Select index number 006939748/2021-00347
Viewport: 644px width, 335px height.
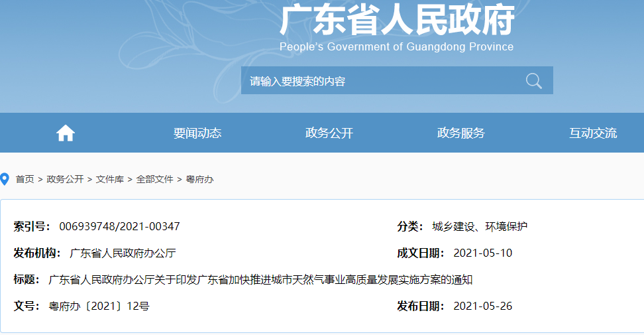tap(119, 226)
